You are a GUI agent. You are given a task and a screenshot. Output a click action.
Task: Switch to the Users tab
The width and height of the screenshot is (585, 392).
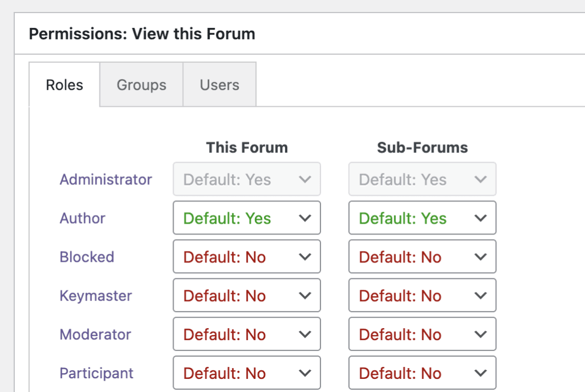click(x=219, y=84)
